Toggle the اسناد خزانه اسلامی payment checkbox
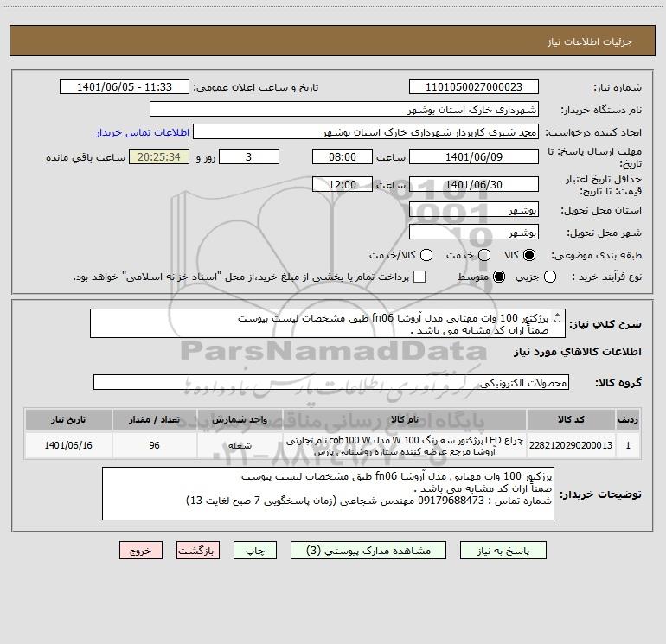666x644 pixels. [x=419, y=277]
